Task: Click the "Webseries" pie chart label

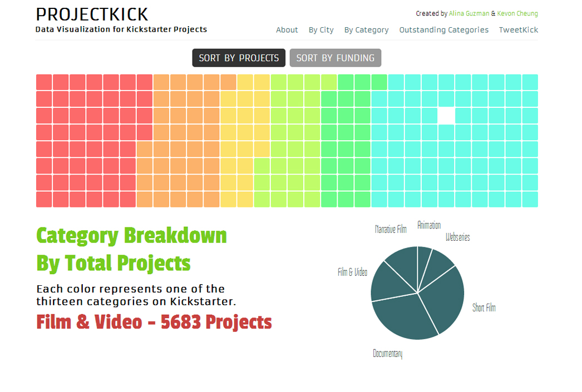Action: pyautogui.click(x=458, y=237)
